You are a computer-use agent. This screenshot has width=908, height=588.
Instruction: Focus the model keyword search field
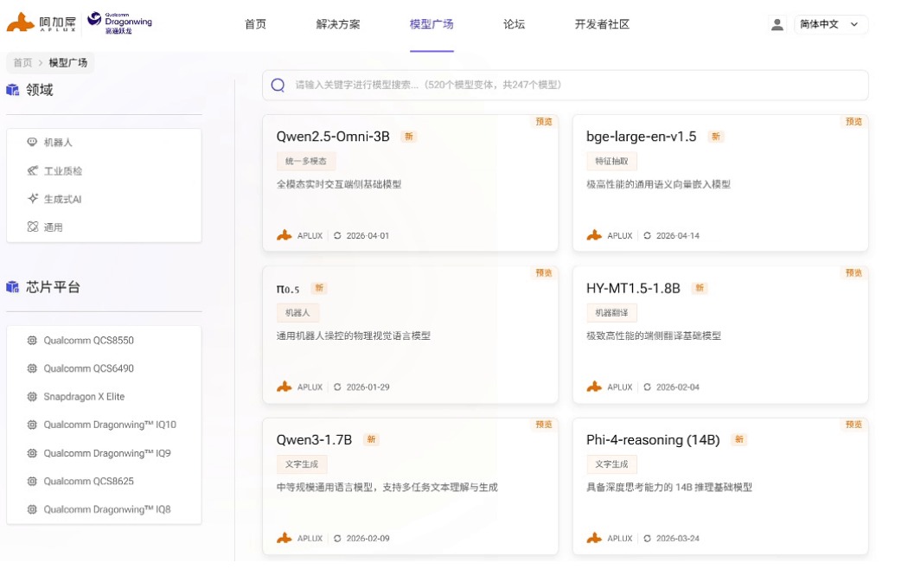566,85
